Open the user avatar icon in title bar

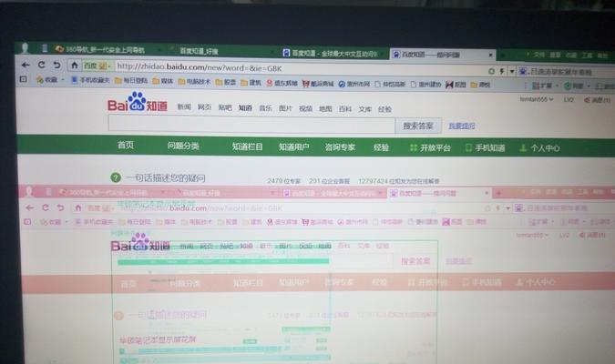pyautogui.click(x=26, y=48)
